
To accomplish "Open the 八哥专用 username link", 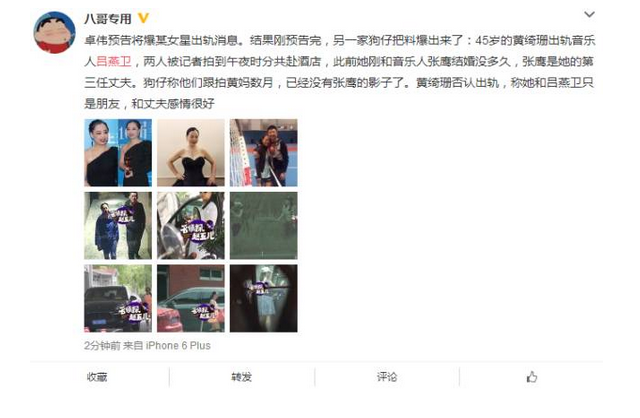I will coord(108,19).
